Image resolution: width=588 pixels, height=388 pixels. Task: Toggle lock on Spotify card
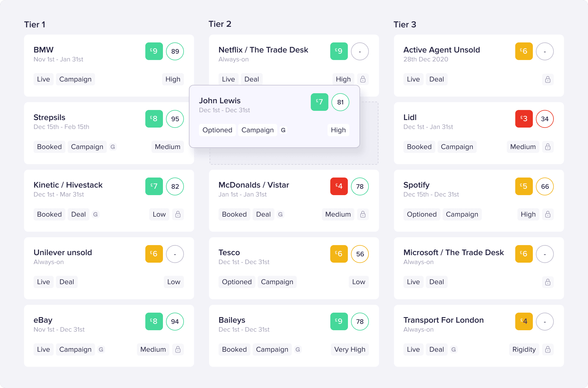tap(548, 214)
